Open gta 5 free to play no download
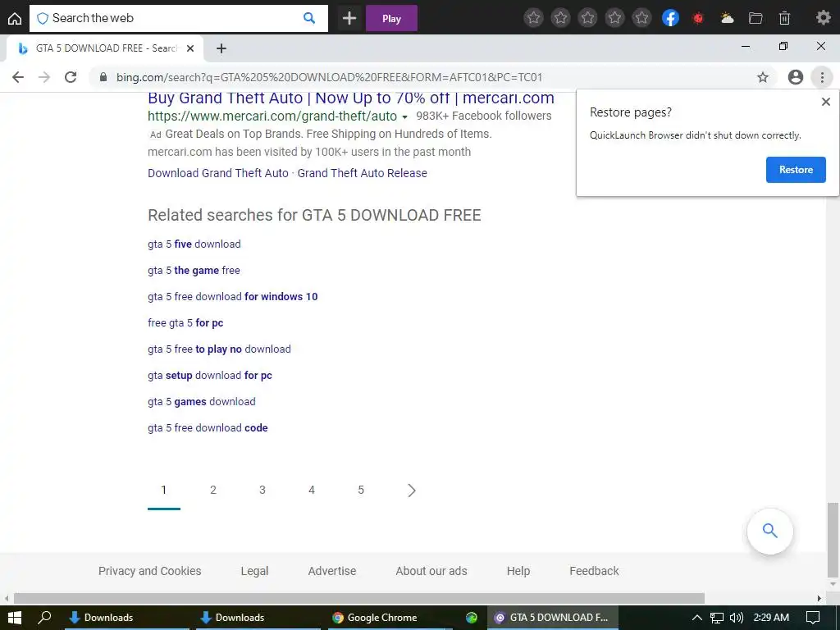 click(219, 349)
